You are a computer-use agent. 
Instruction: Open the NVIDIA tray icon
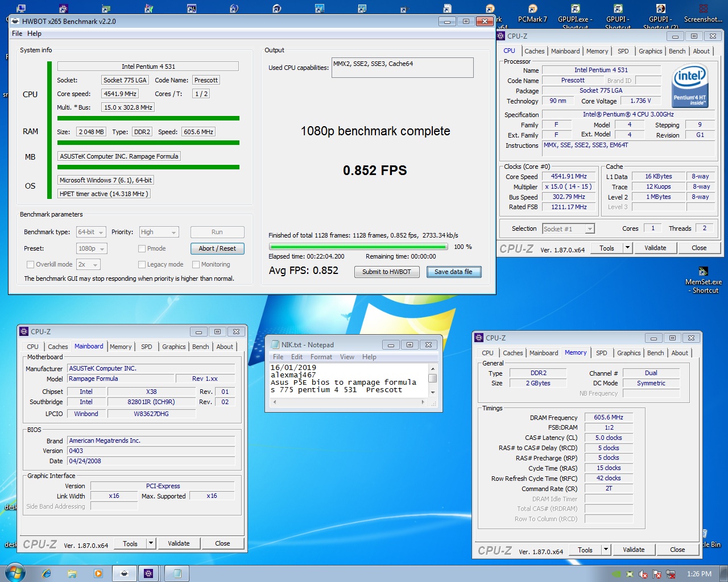pyautogui.click(x=617, y=574)
